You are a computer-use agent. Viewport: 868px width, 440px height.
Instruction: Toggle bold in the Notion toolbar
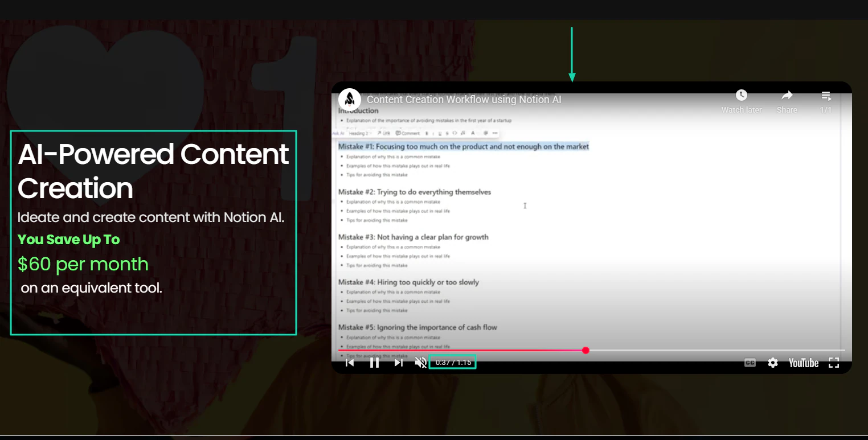[427, 133]
